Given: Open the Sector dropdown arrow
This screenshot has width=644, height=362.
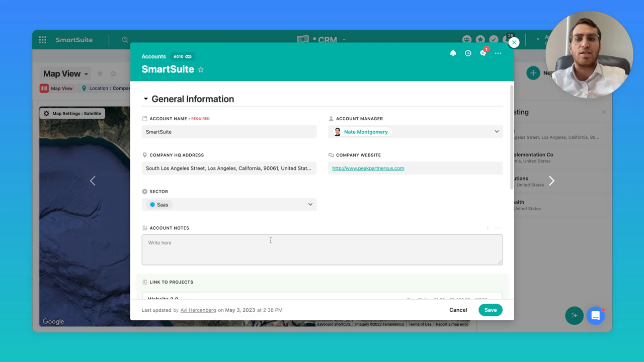Looking at the screenshot, I should click(x=310, y=205).
